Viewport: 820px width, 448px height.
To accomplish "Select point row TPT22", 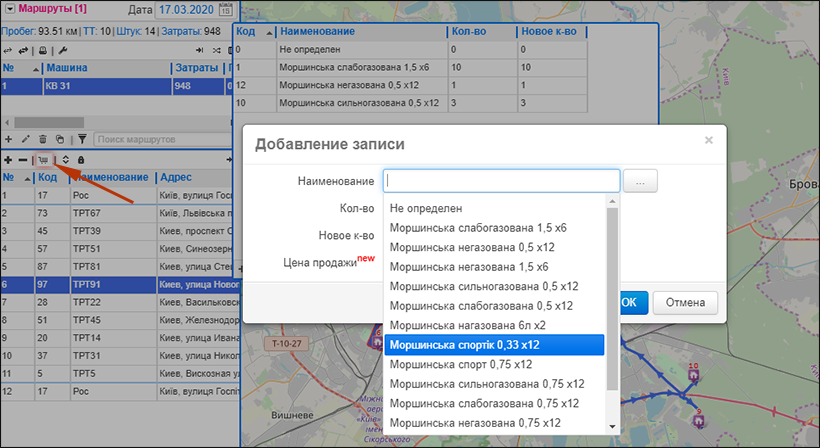I will point(119,302).
